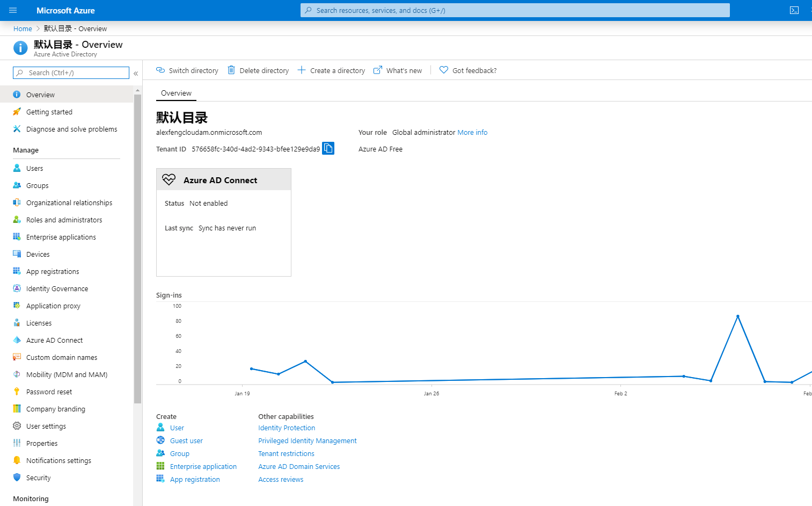Viewport: 812px width, 506px height.
Task: Click the Diagnose and solve problems wrench icon
Action: click(17, 129)
